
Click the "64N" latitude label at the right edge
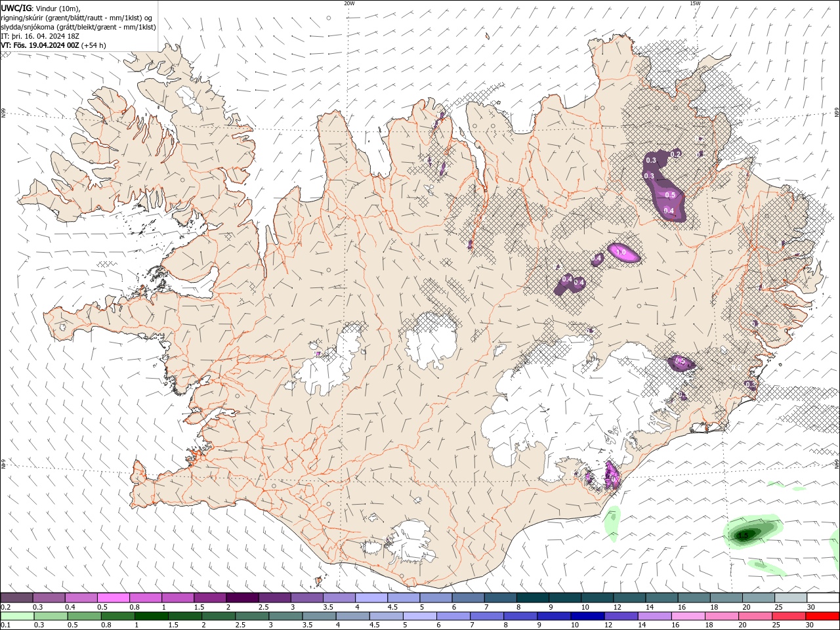click(x=837, y=463)
